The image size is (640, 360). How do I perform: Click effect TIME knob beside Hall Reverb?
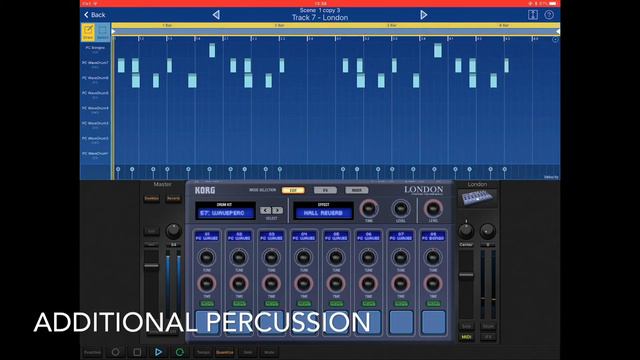coord(369,209)
